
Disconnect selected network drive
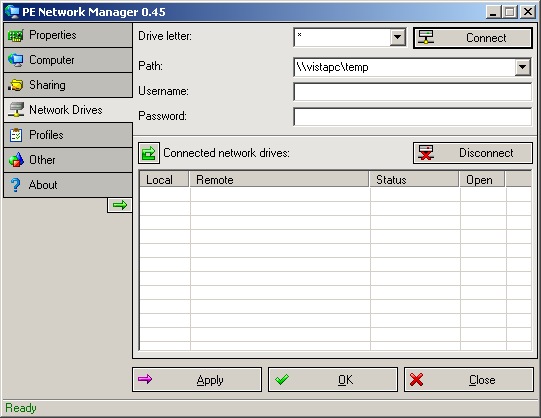[x=473, y=153]
